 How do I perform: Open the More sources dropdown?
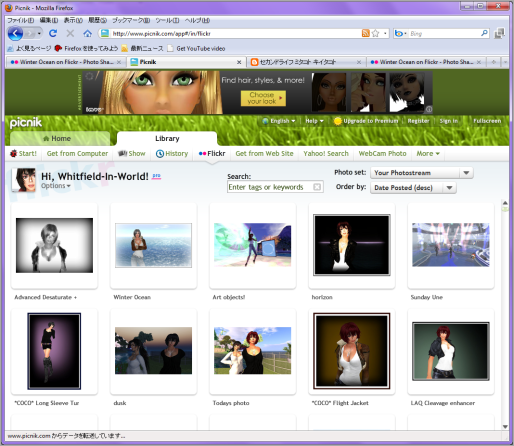pyautogui.click(x=428, y=153)
